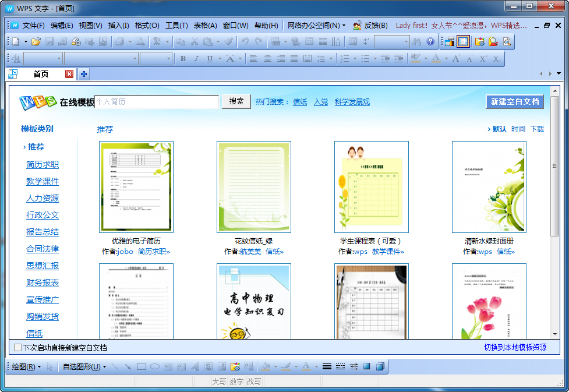Click the Print icon in toolbar

point(120,42)
